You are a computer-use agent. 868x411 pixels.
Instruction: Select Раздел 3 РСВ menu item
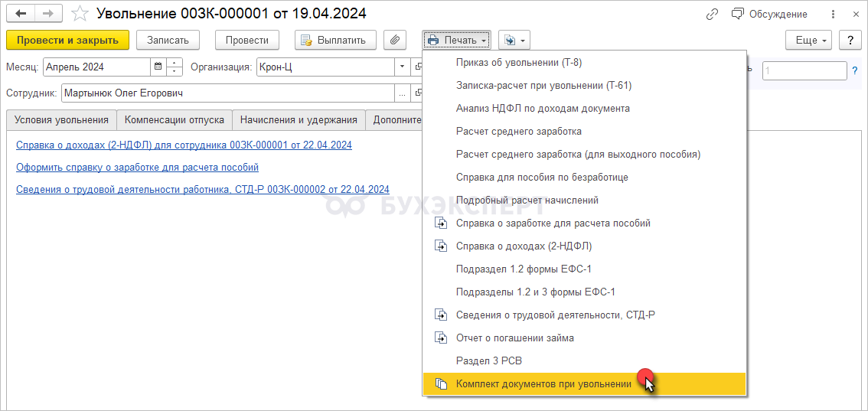point(585,360)
